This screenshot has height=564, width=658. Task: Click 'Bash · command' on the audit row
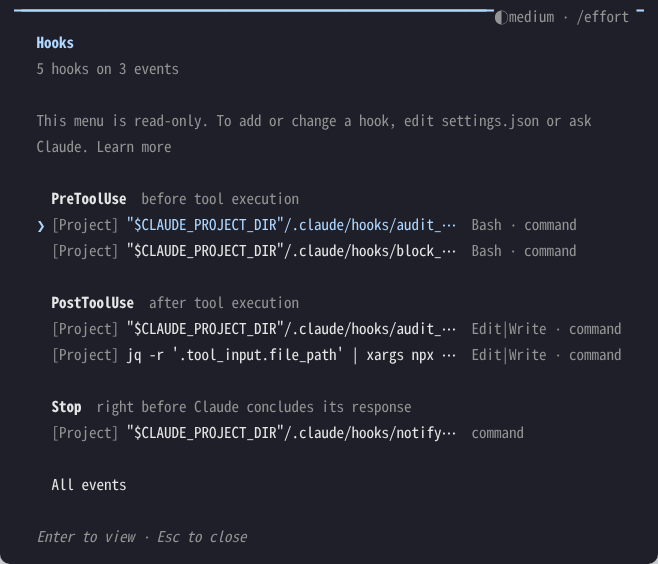[524, 225]
